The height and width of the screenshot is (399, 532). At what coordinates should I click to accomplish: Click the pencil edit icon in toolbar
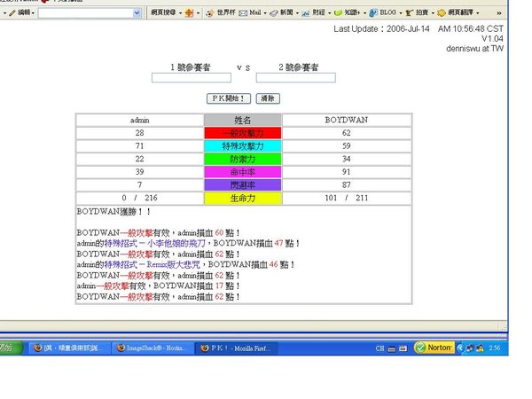coord(12,13)
